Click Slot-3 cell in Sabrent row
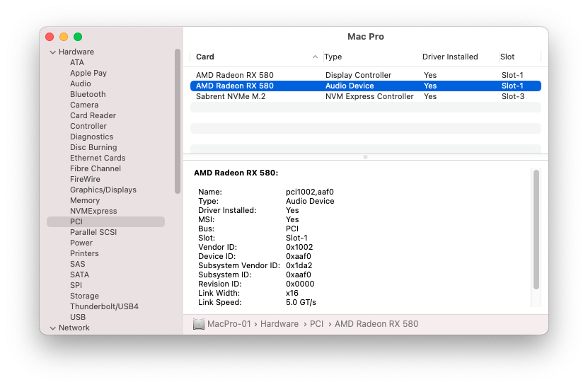 pos(513,97)
